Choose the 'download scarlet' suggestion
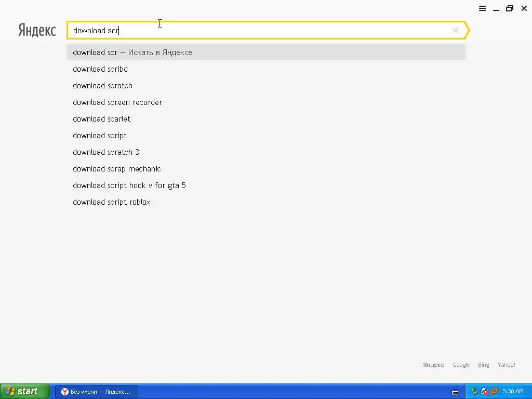This screenshot has width=532, height=399. [266, 119]
